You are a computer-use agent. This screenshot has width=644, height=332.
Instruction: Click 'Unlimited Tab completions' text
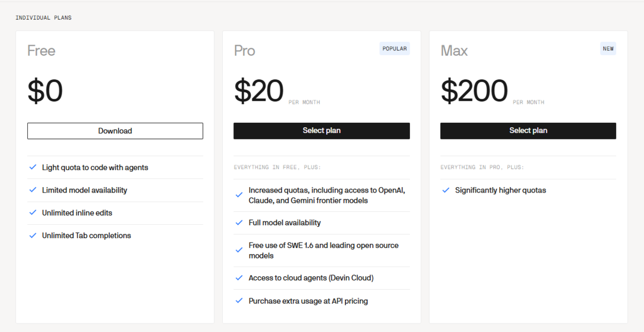[x=86, y=235]
